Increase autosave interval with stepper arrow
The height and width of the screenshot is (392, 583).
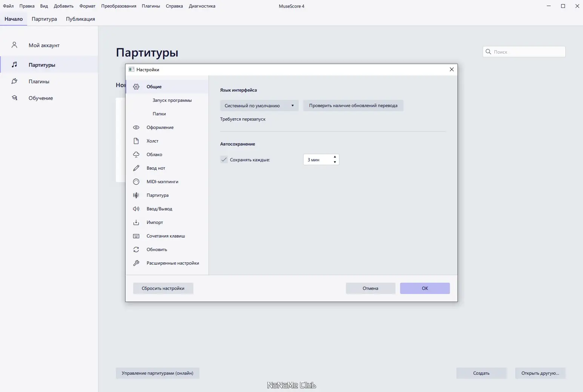[335, 157]
